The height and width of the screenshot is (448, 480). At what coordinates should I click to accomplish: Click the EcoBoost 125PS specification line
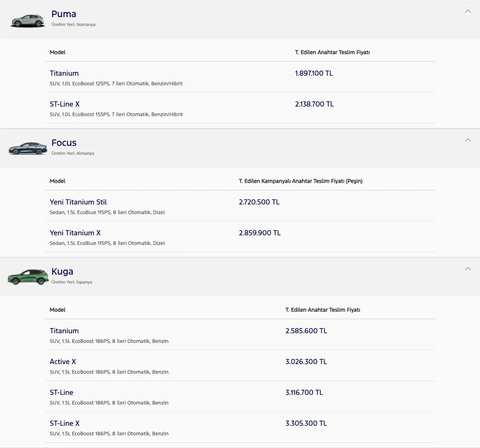[x=116, y=84]
